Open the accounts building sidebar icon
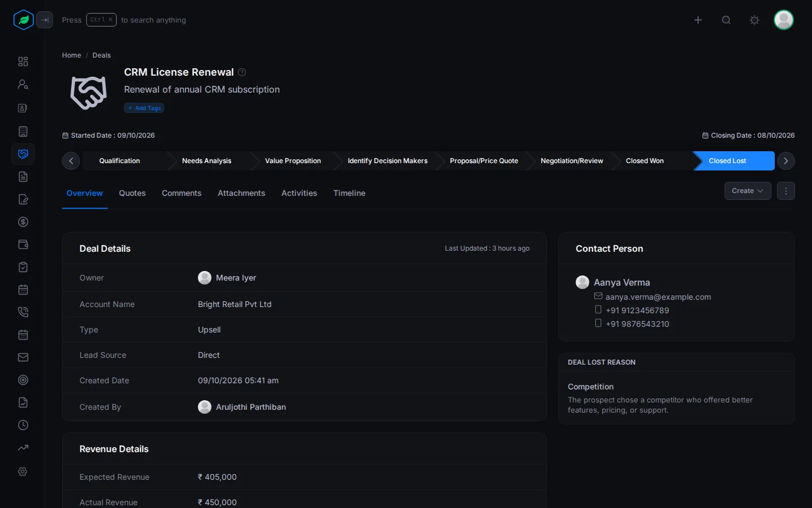 tap(23, 132)
